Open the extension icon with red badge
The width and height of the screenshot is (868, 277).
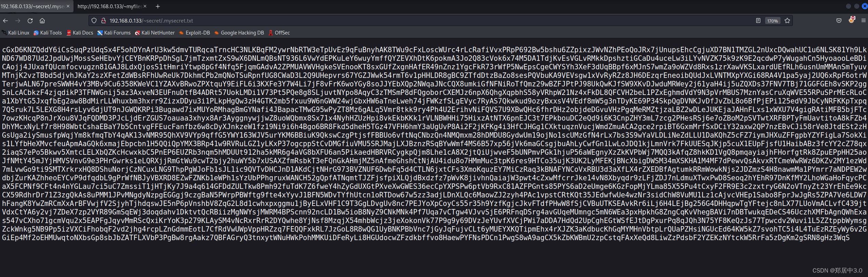coord(851,20)
